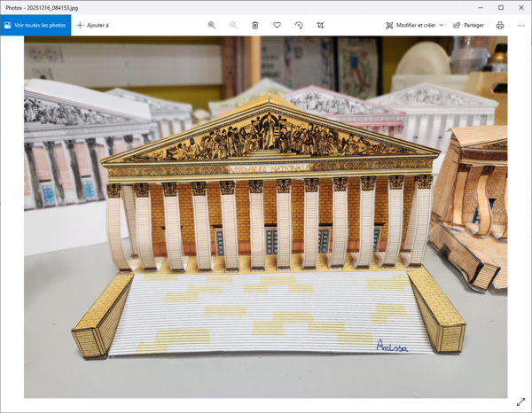This screenshot has height=413, width=532.
Task: Click the Partager share arrow icon
Action: click(457, 25)
